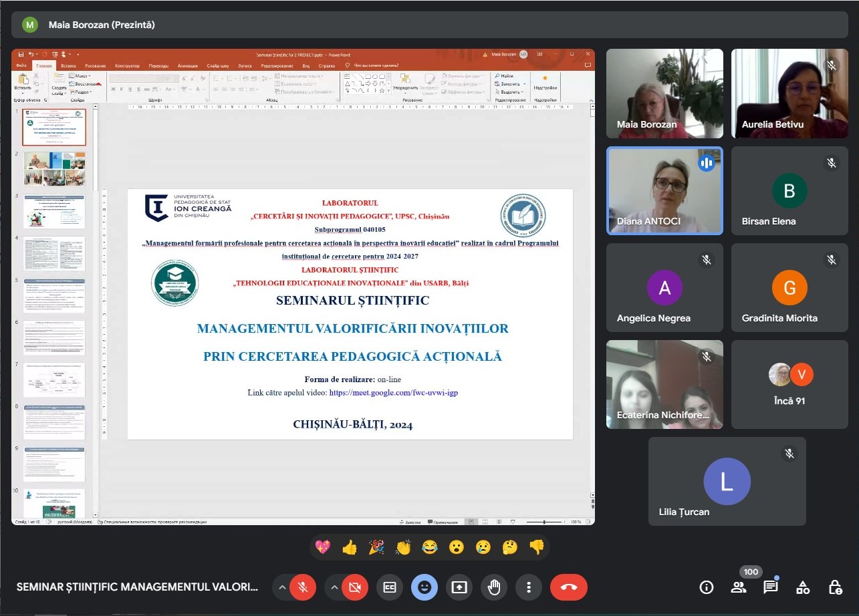Open the chat messages panel
Image resolution: width=859 pixels, height=616 pixels.
tap(771, 587)
